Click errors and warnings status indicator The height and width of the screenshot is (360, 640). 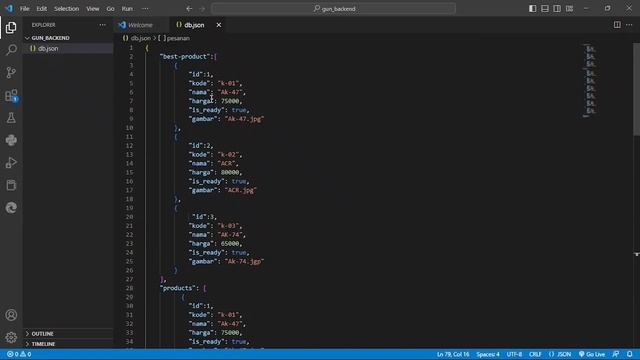coord(19,354)
